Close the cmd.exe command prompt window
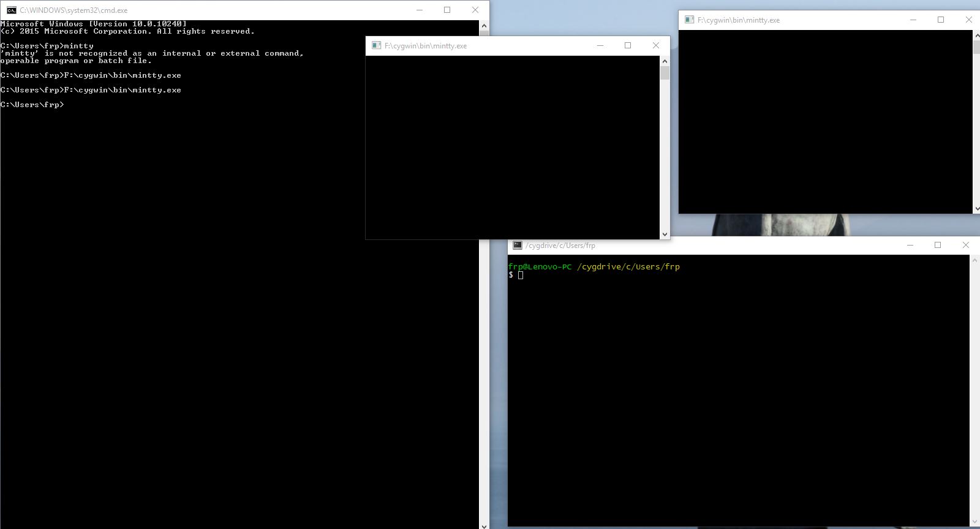The image size is (980, 529). (x=475, y=10)
